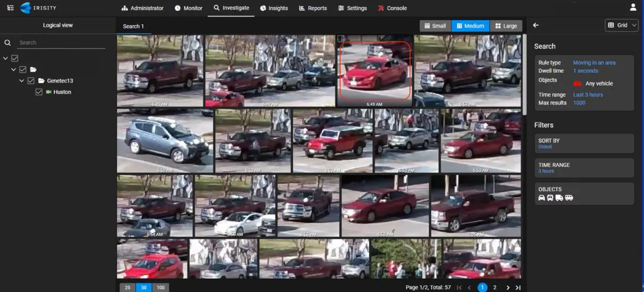
Task: Switch thumbnails to Large size
Action: pos(506,26)
